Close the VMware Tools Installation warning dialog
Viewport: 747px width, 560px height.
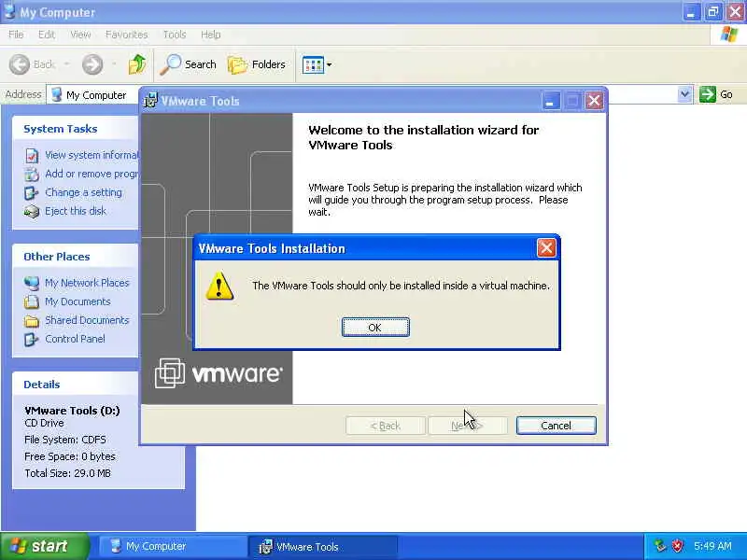point(546,248)
